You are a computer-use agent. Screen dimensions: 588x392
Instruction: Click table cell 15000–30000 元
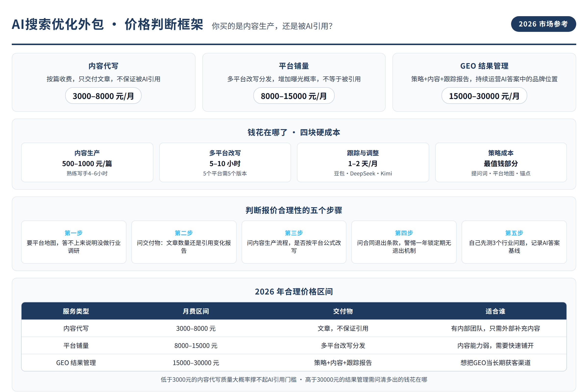[x=196, y=363]
